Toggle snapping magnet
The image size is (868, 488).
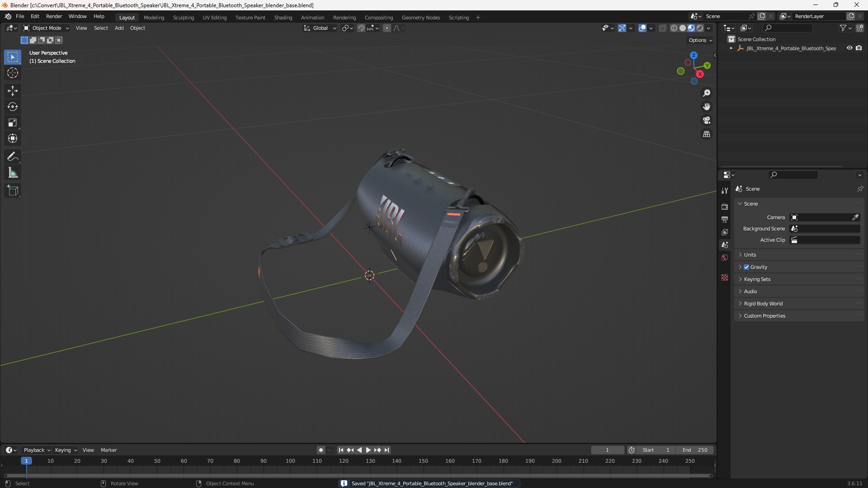tap(361, 28)
